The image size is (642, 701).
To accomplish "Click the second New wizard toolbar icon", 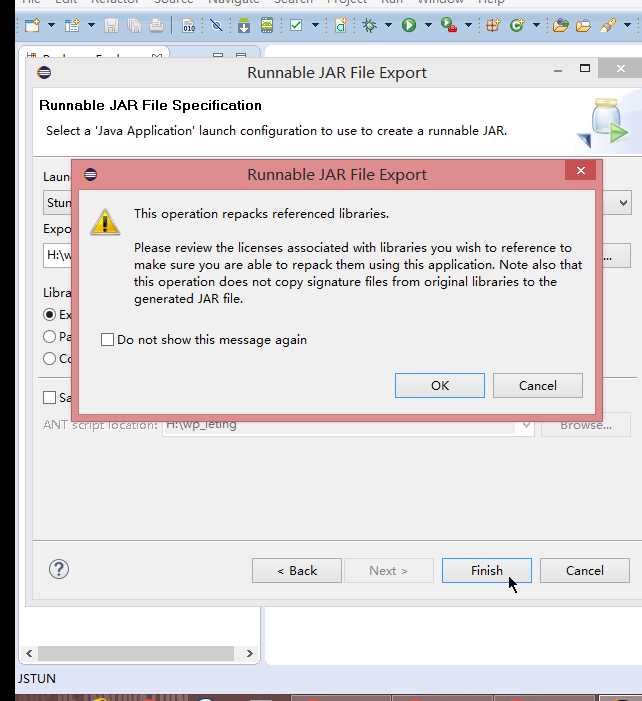I will [72, 25].
